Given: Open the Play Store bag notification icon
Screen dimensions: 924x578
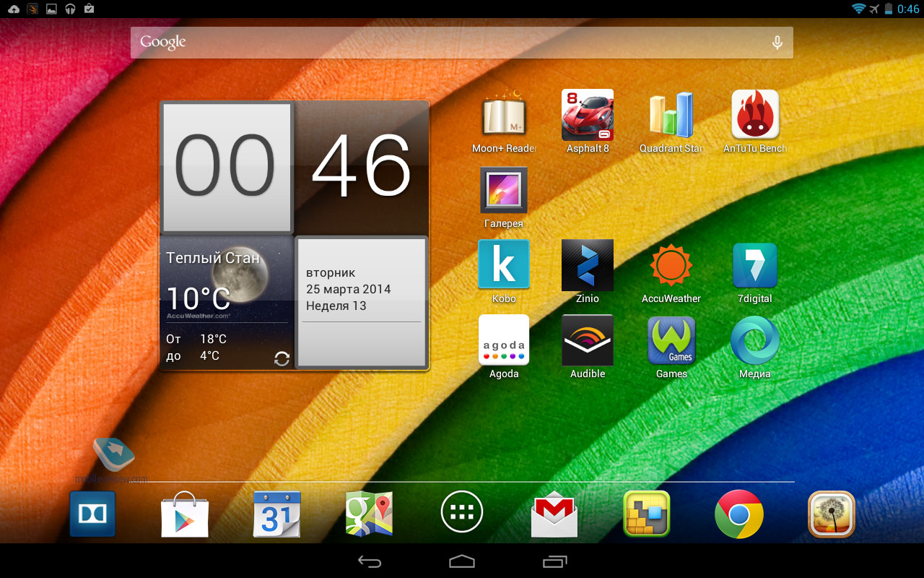Looking at the screenshot, I should click(x=89, y=9).
